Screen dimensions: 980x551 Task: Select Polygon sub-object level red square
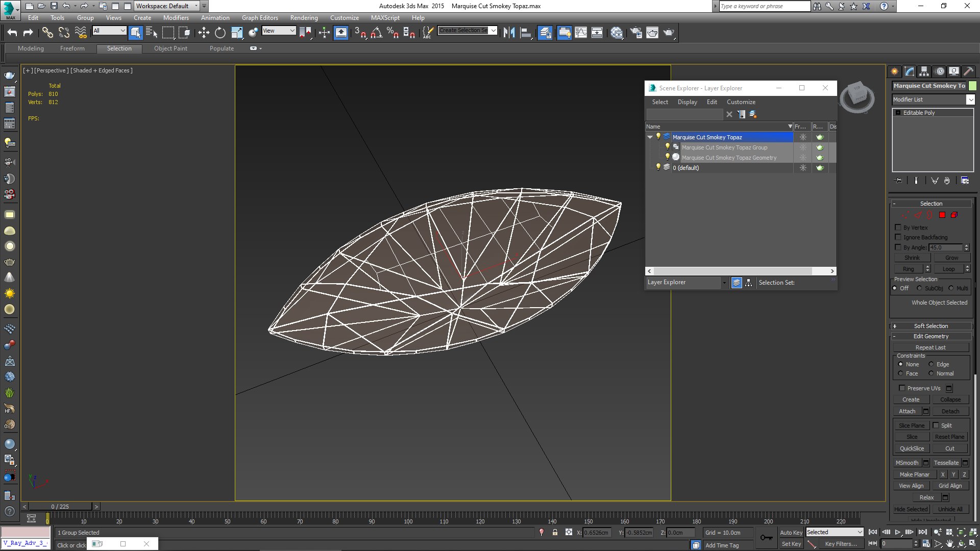point(942,215)
